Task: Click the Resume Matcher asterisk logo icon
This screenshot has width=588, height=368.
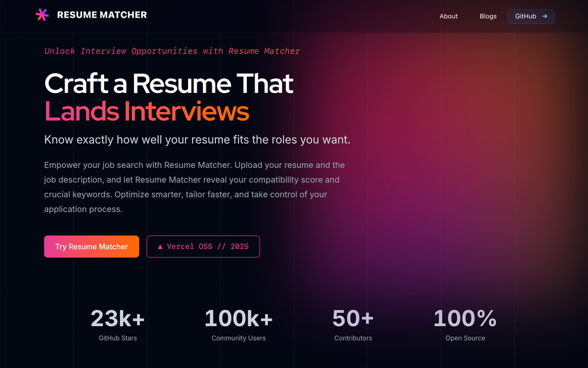Action: pyautogui.click(x=42, y=15)
